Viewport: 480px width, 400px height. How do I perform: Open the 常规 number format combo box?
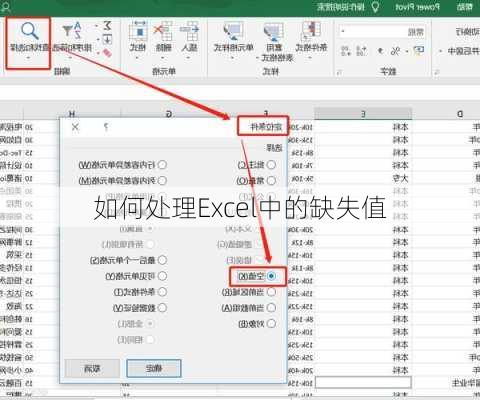[x=382, y=32]
